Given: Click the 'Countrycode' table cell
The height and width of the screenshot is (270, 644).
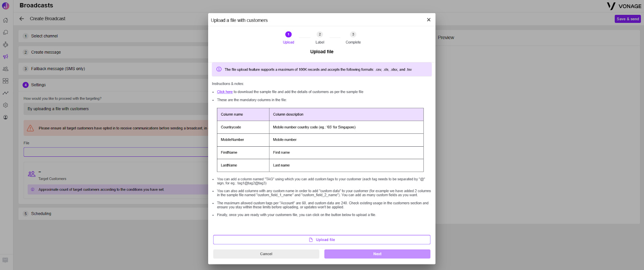Looking at the screenshot, I should click(x=243, y=127).
